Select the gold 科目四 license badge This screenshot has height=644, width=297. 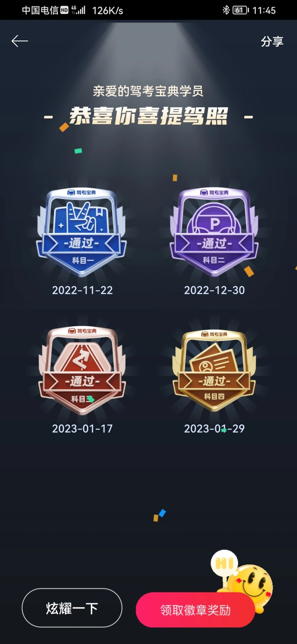click(x=214, y=370)
